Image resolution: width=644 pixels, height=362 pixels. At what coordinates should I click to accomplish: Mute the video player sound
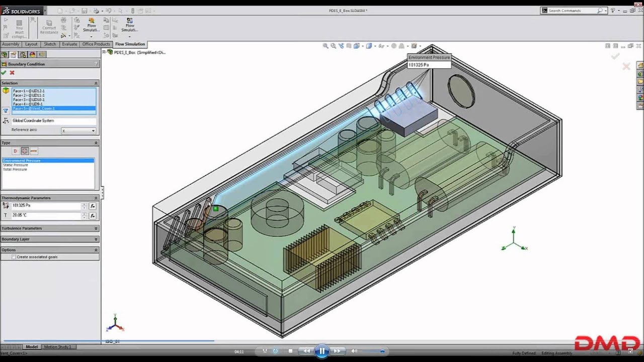(x=354, y=351)
